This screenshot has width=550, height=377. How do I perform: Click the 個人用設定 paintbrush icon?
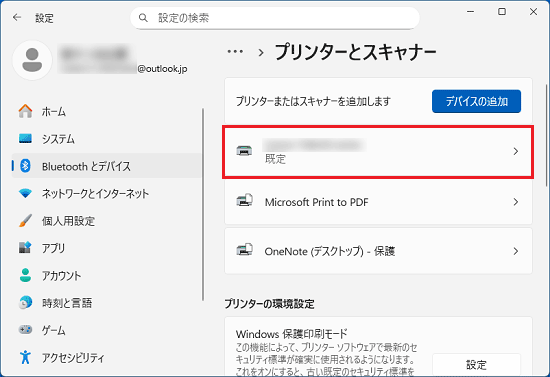(x=25, y=221)
